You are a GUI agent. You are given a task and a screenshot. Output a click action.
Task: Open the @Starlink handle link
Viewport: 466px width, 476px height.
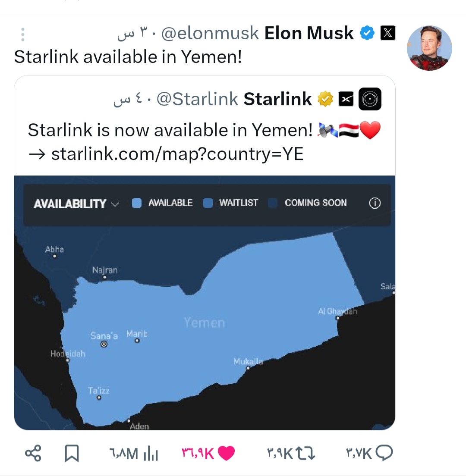pos(197,99)
